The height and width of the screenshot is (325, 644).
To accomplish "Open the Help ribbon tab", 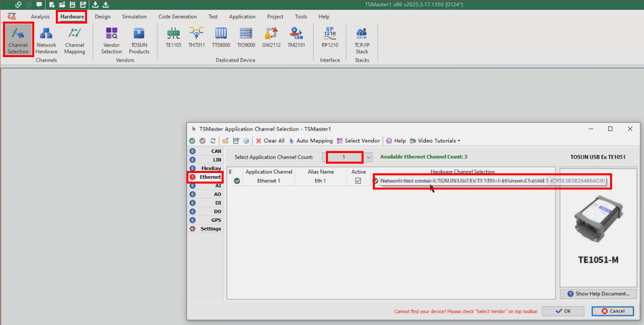I will tap(324, 17).
